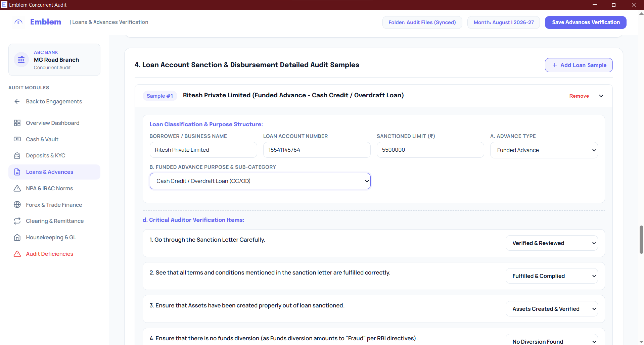Screen dimensions: 644x345
Task: Open Funded Advance Purpose & Sub-Category dropdown
Action: (260, 181)
